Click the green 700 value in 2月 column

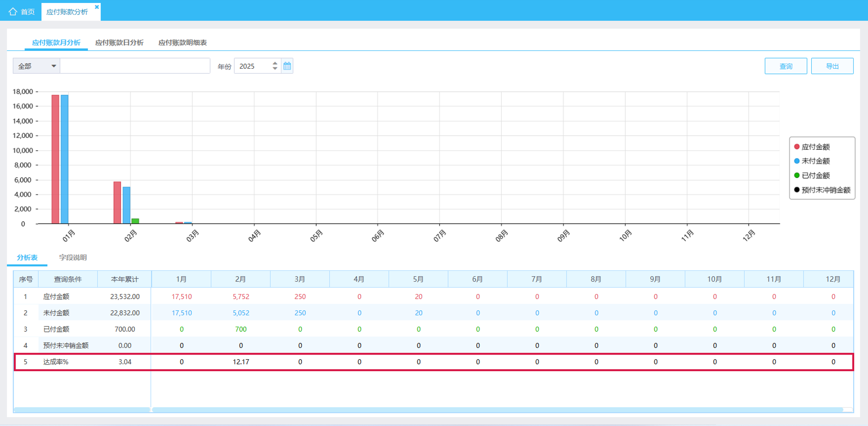pos(241,329)
